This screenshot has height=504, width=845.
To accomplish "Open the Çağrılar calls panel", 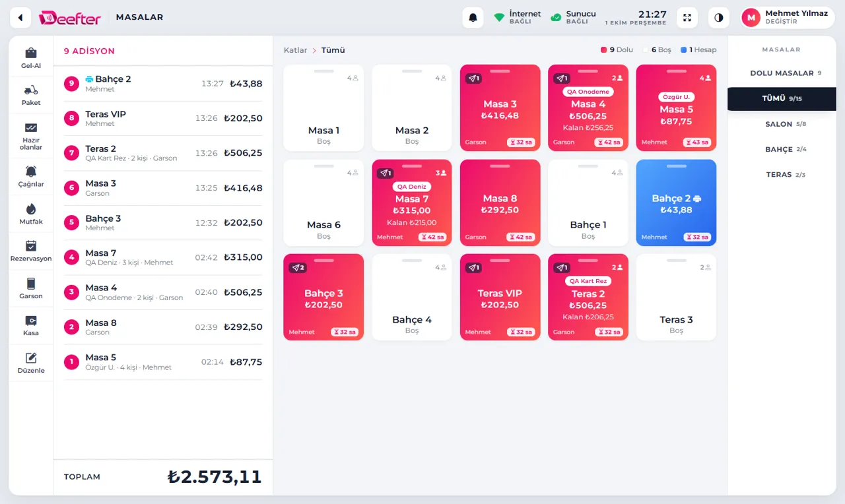I will pos(31,177).
